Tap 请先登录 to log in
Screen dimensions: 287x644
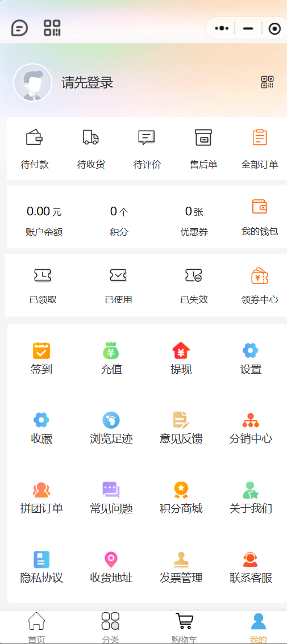[87, 82]
